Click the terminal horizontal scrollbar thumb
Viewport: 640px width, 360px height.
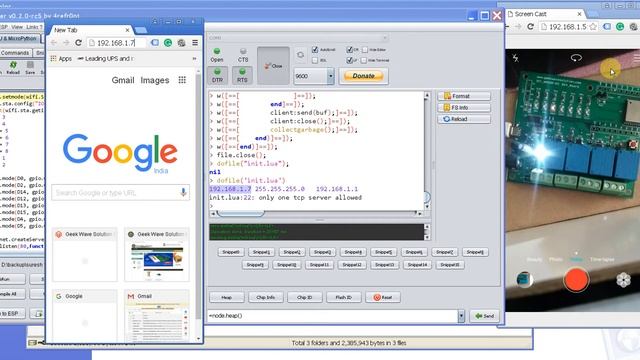pyautogui.click(x=240, y=213)
